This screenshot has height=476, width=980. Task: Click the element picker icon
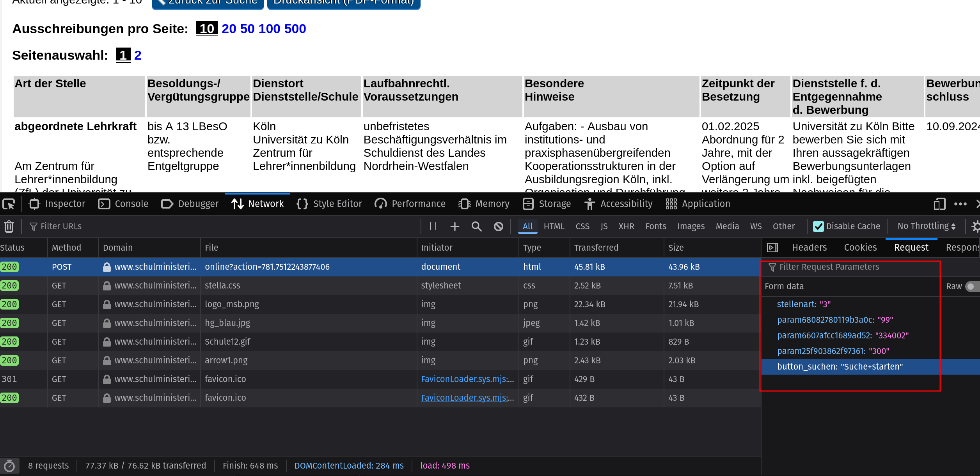9,204
